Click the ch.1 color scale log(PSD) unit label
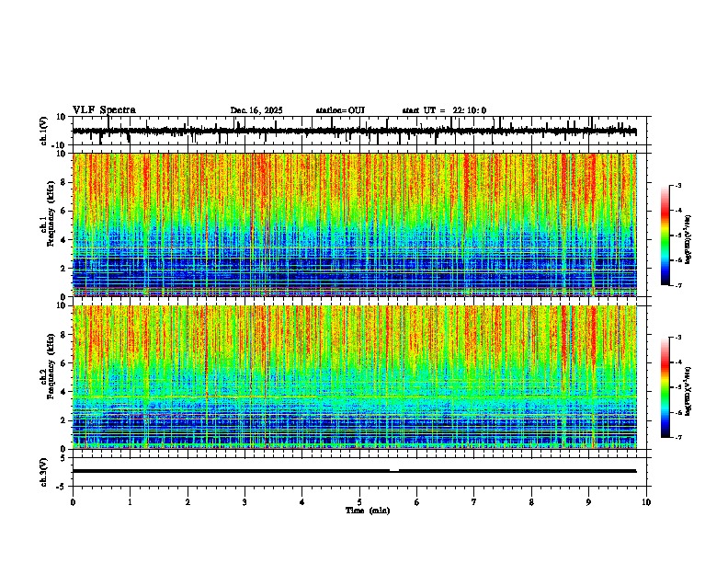The width and height of the screenshot is (728, 563). click(688, 240)
